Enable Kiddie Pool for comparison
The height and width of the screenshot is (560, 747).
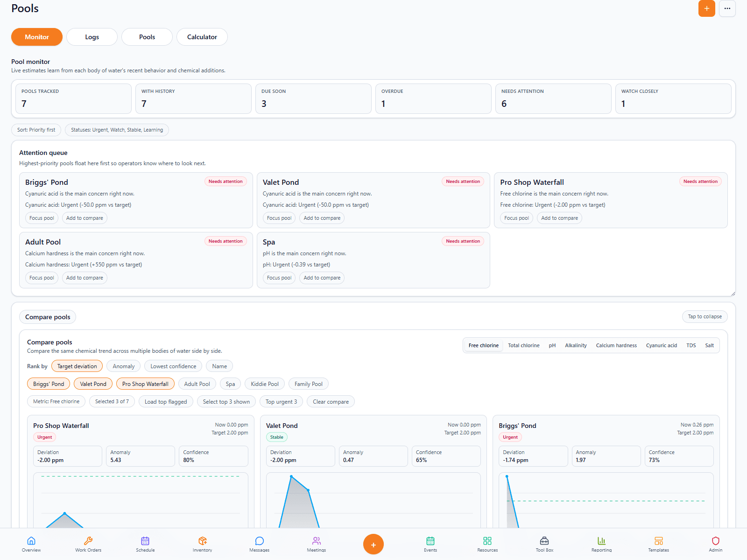[x=264, y=384]
